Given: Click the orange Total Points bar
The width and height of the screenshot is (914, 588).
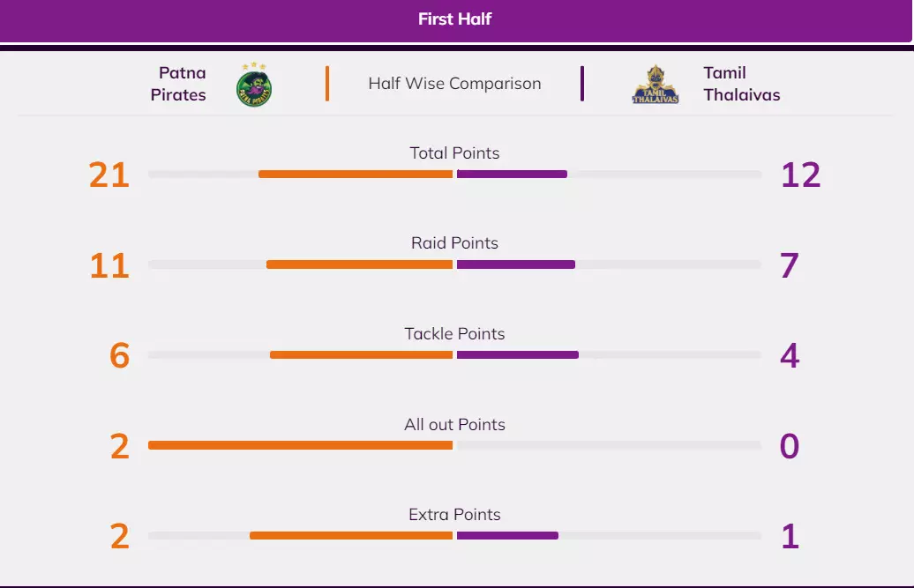Looking at the screenshot, I should coord(356,175).
